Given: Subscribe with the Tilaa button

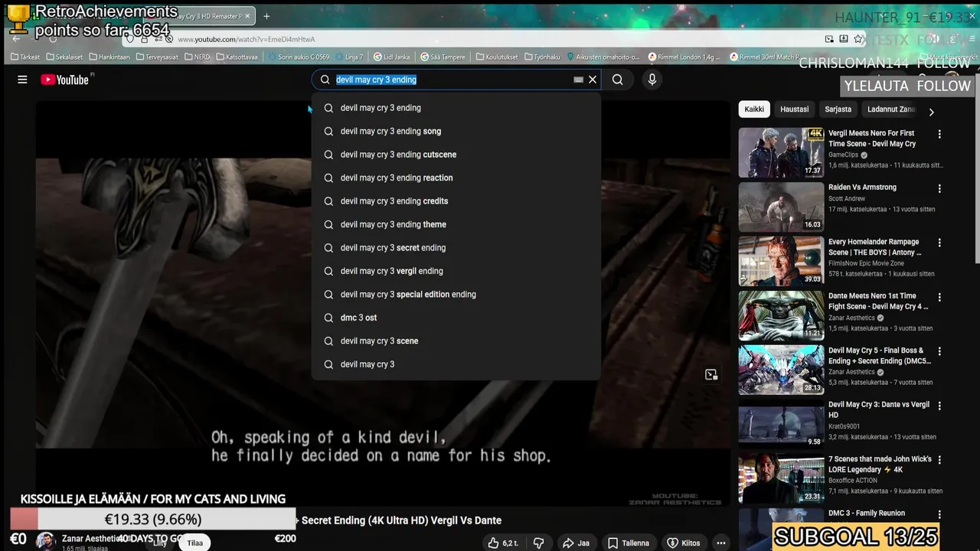Looking at the screenshot, I should point(195,543).
